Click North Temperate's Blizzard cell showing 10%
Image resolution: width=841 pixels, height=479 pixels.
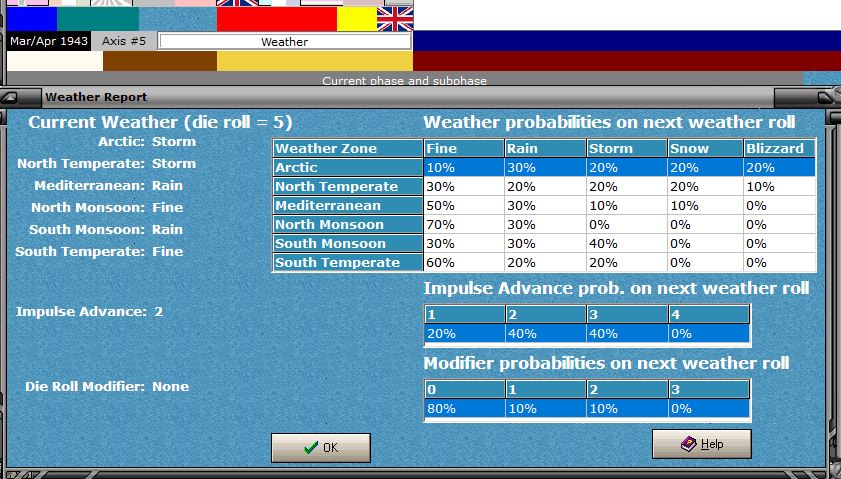(779, 187)
